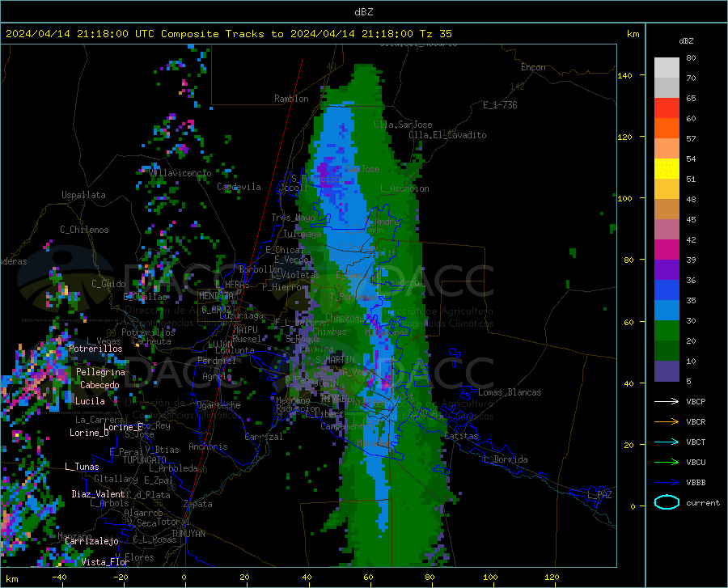The image size is (728, 588).
Task: Click the Tres_Mayo label
Action: pos(294,218)
